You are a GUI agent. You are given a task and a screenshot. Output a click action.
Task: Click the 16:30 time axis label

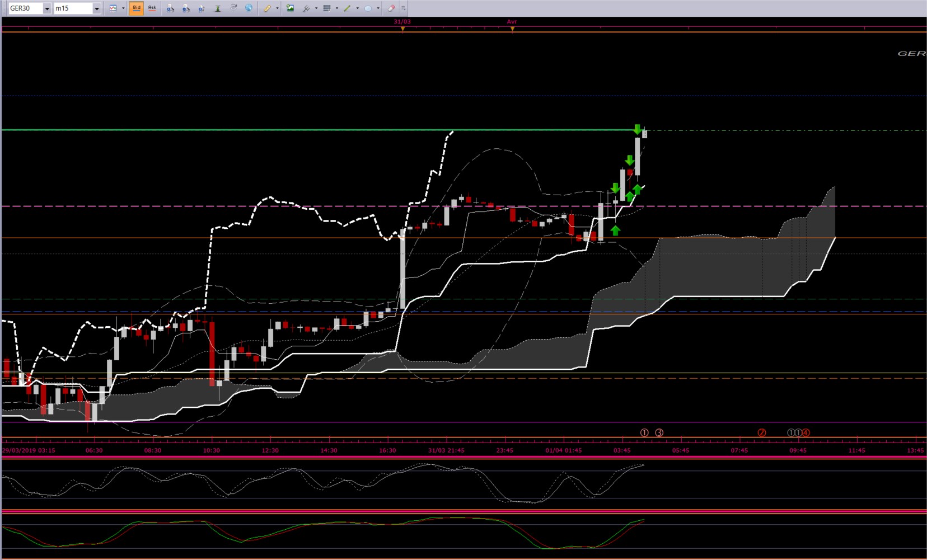(387, 450)
